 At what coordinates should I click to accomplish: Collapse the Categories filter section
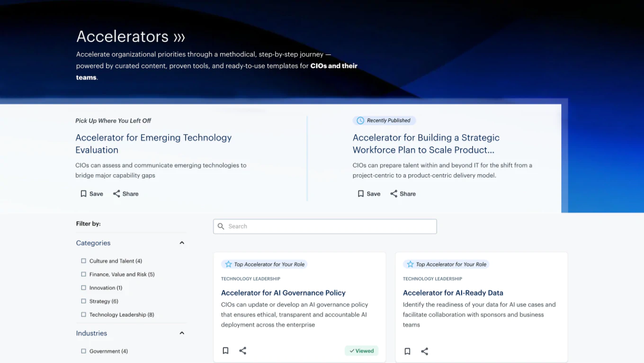click(182, 242)
